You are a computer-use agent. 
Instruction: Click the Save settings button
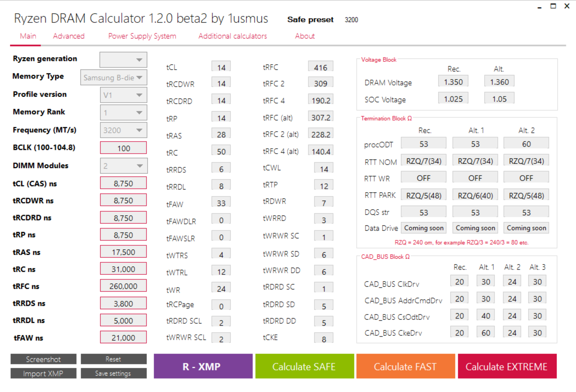[x=113, y=373]
